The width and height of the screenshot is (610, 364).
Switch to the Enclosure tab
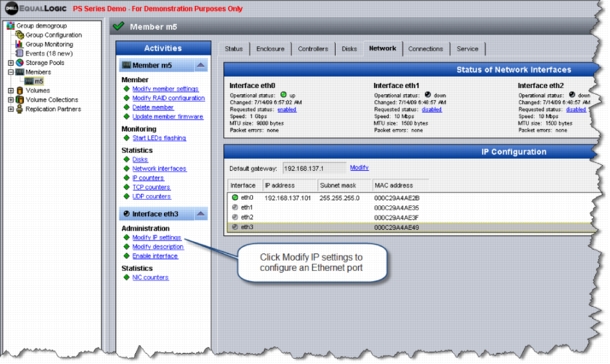270,49
